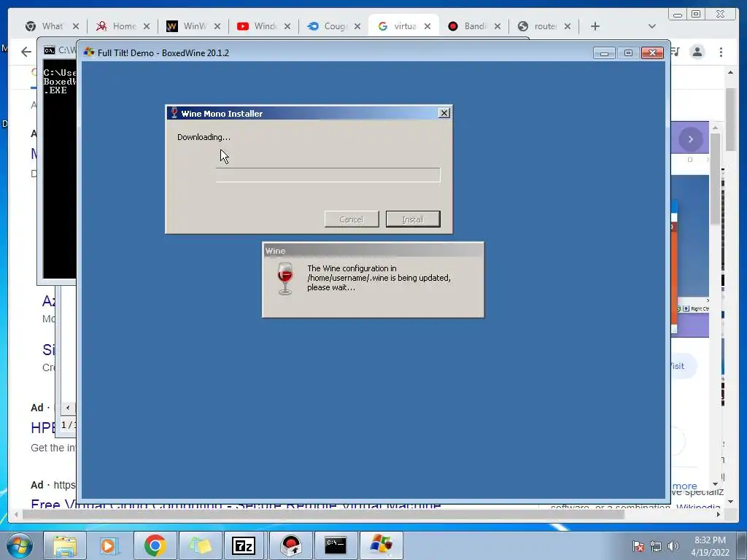Click Cancel in Wine Mono Installer dialog
747x560 pixels.
352,219
